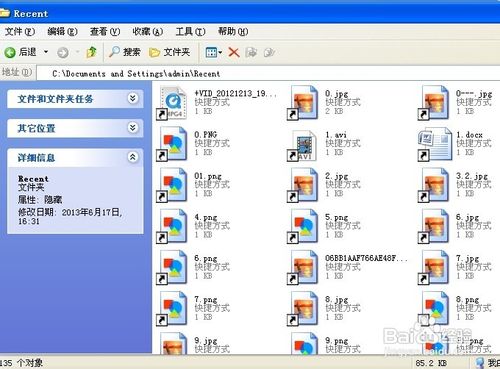
Task: Select the 06BB1AAF766AE48F shortcut icon
Action: (303, 267)
